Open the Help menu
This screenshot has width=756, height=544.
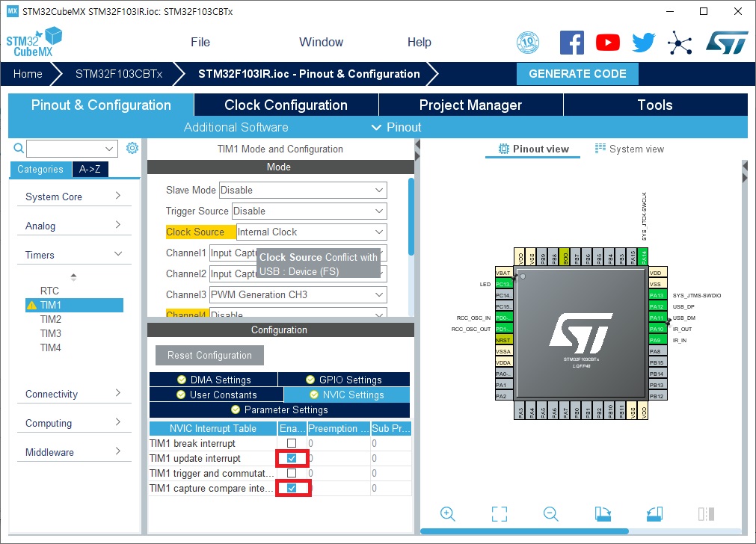pos(419,43)
